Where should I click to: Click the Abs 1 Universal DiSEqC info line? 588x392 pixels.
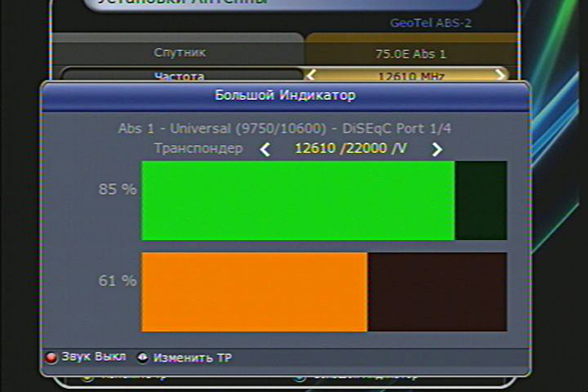click(x=284, y=128)
